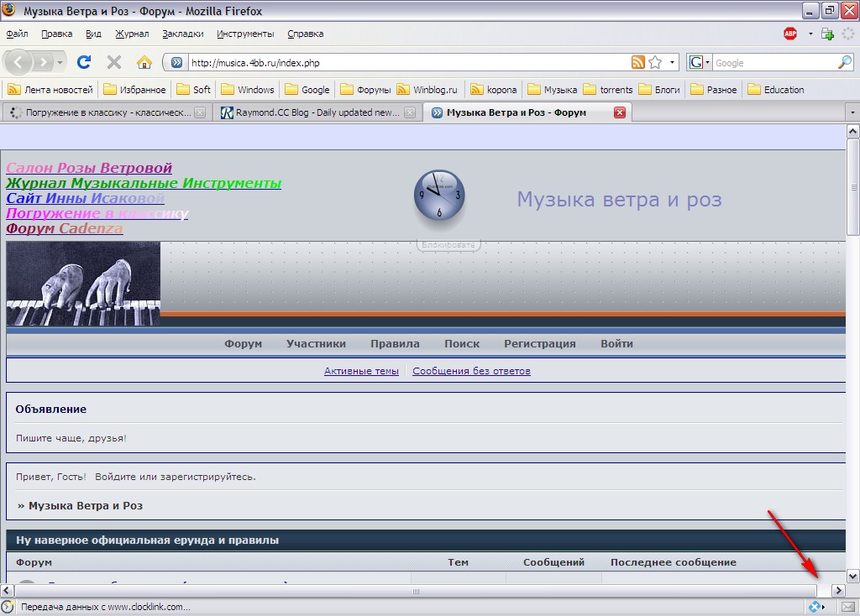Stop loading with the X icon

(x=114, y=62)
